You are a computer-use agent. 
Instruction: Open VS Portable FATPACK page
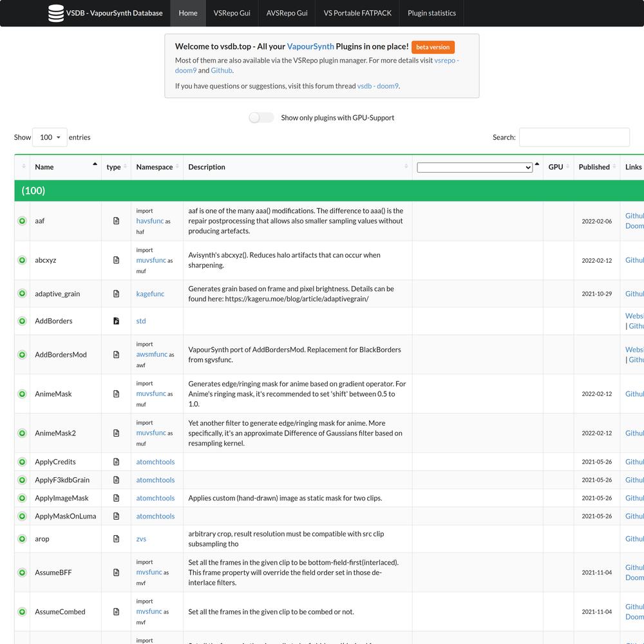(357, 13)
